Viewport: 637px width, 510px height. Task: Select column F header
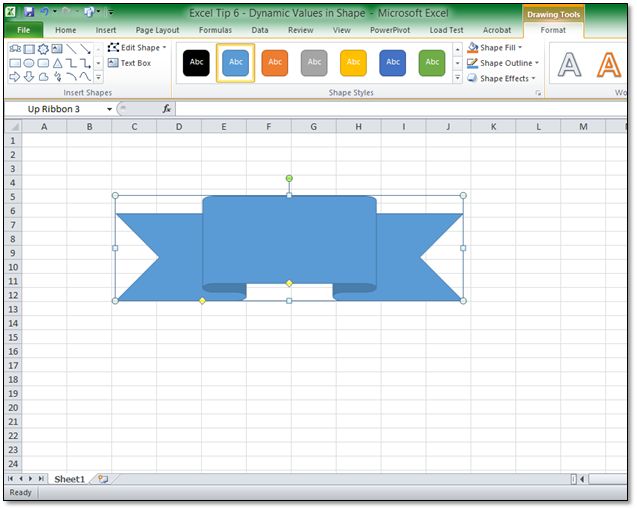click(x=269, y=126)
